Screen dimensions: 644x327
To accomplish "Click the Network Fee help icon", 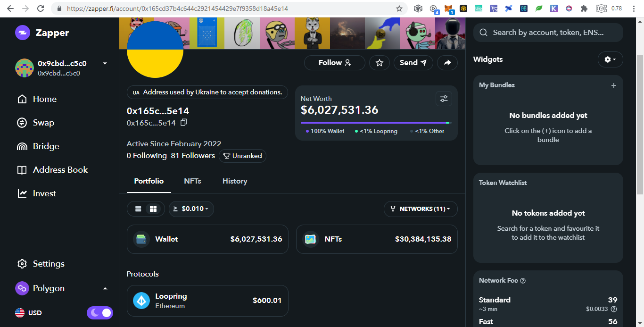I will tap(523, 281).
